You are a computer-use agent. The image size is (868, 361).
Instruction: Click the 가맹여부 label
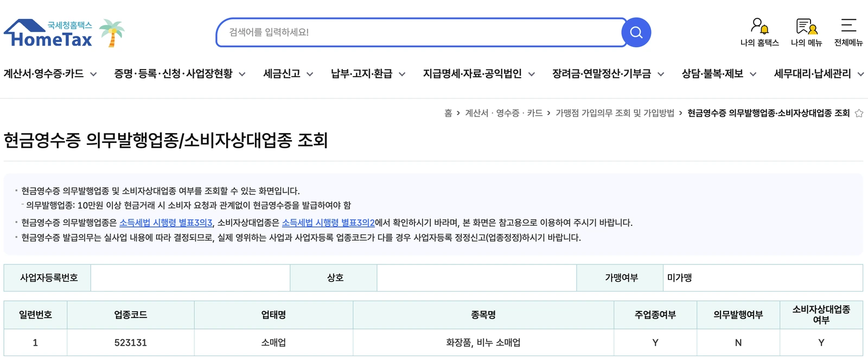tap(621, 278)
